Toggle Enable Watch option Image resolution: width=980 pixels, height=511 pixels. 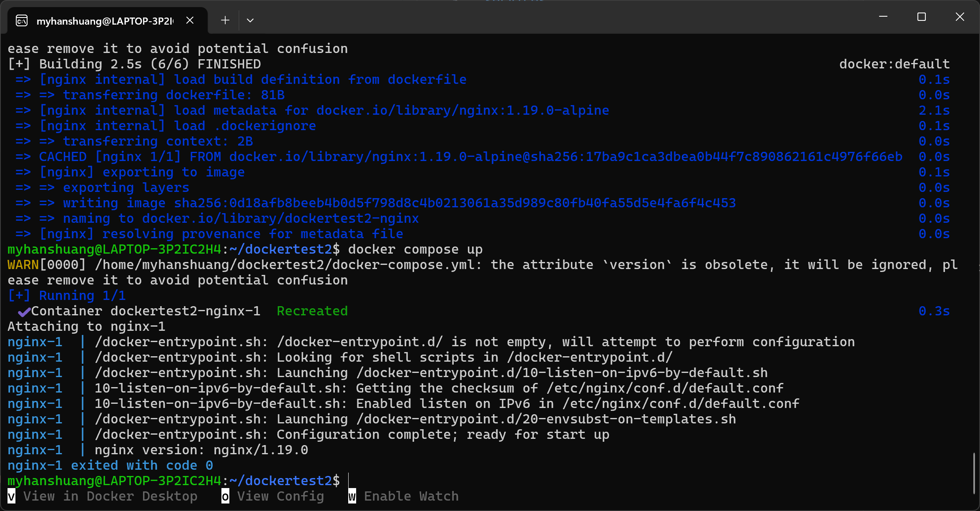coord(411,496)
